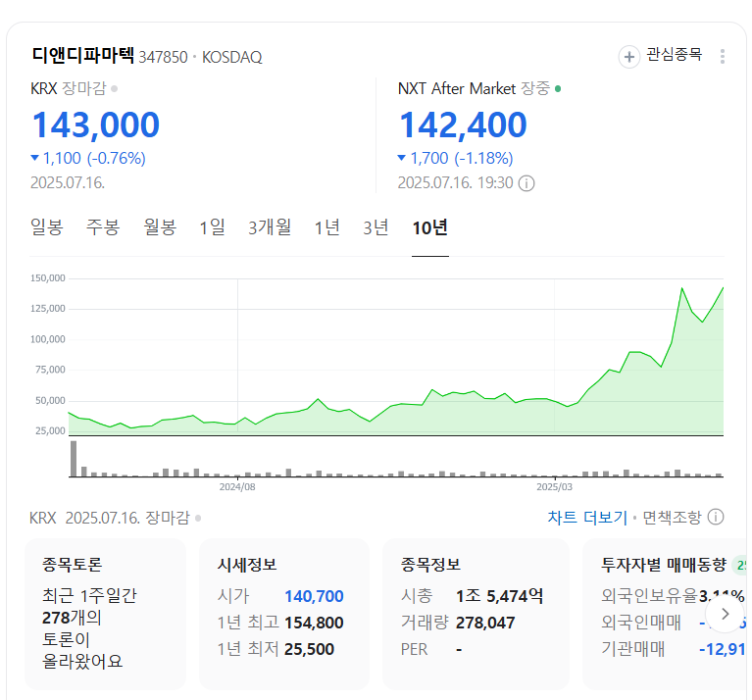Select the 10년 chart range tab
The image size is (752, 700).
[x=430, y=227]
